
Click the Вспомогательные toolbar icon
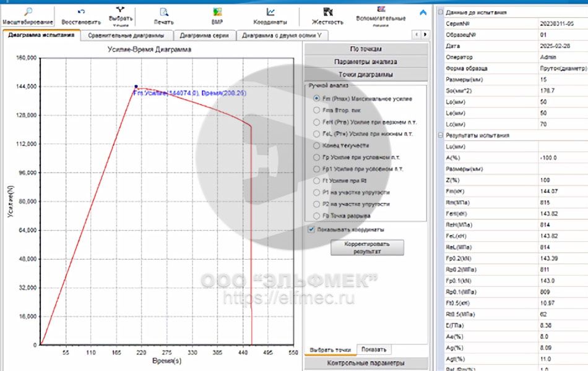[381, 9]
